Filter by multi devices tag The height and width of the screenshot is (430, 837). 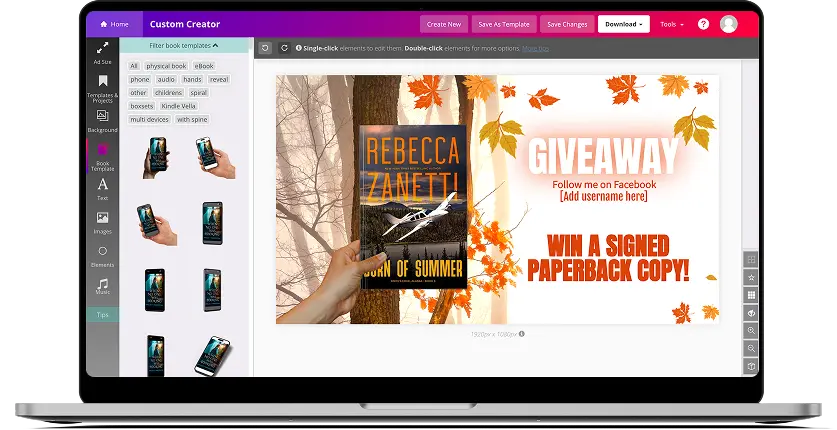coord(149,119)
